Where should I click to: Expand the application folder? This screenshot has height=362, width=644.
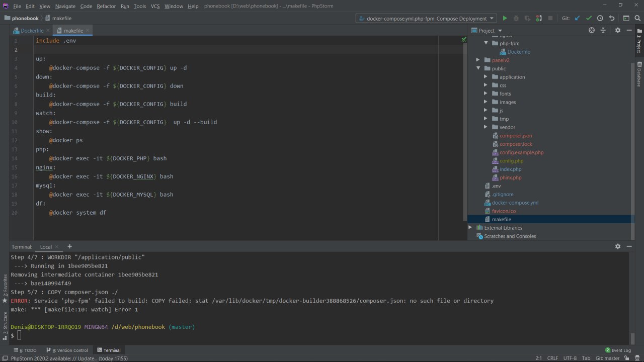coord(486,77)
